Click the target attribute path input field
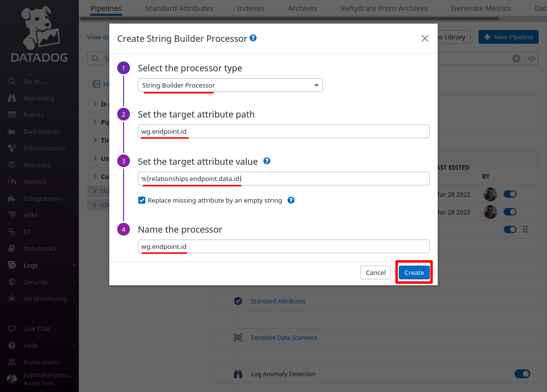Image resolution: width=547 pixels, height=392 pixels. [284, 131]
